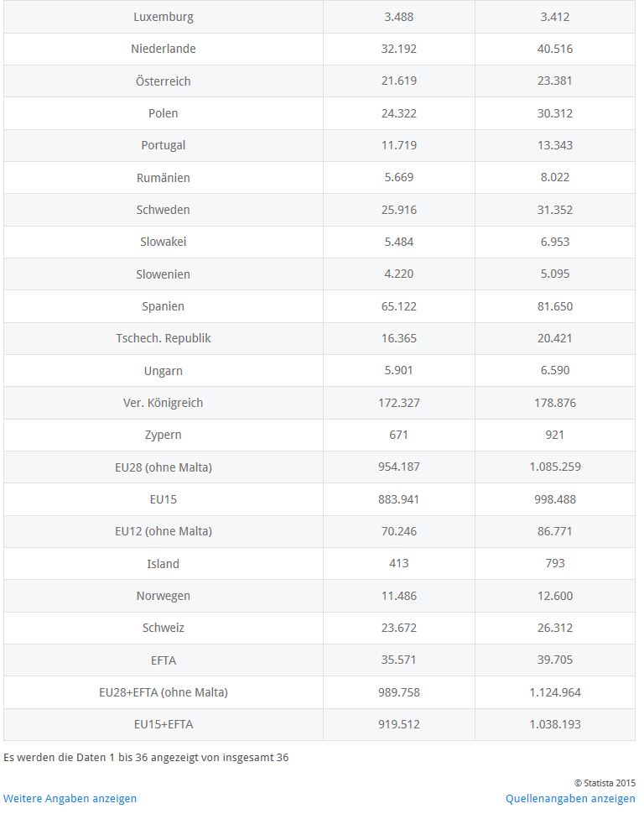
Task: Open the "Weitere Angaben anzeigen" link
Action: (70, 798)
